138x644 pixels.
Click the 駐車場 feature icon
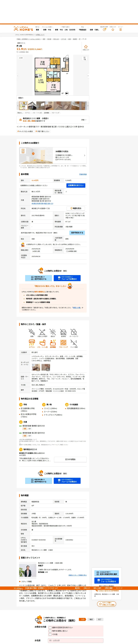(x=63, y=333)
